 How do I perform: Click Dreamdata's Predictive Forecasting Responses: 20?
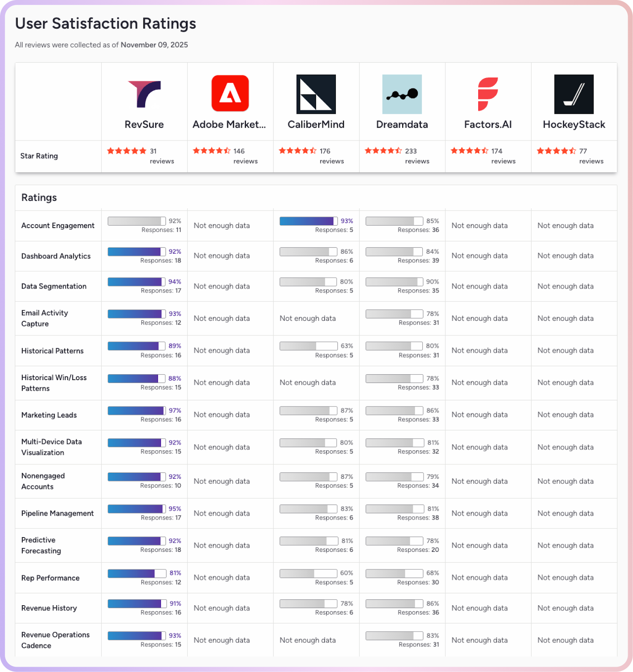[418, 550]
